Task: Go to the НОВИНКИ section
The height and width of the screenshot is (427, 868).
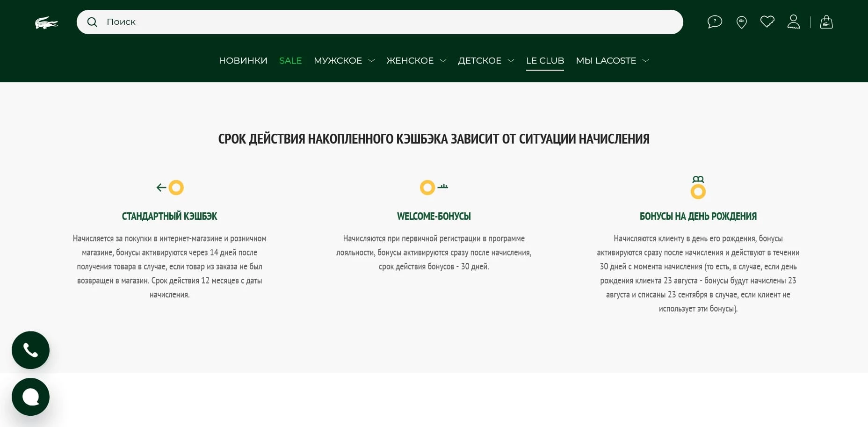Action: point(243,61)
